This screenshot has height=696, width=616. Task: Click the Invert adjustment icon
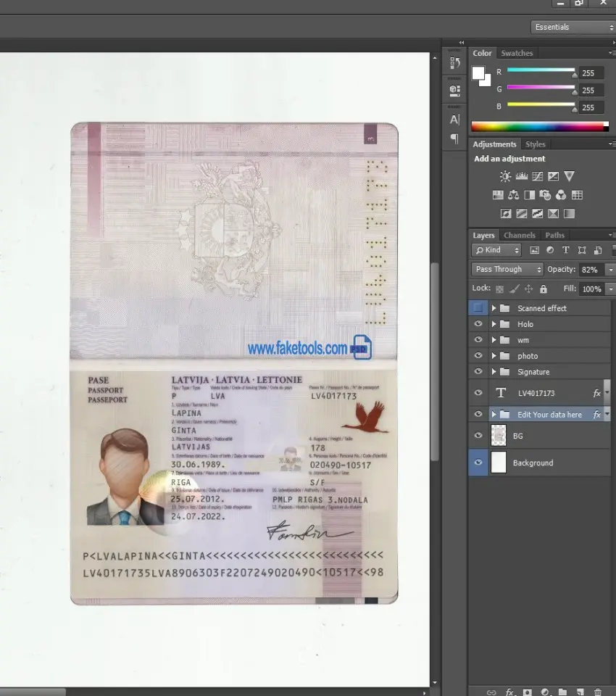(x=505, y=214)
